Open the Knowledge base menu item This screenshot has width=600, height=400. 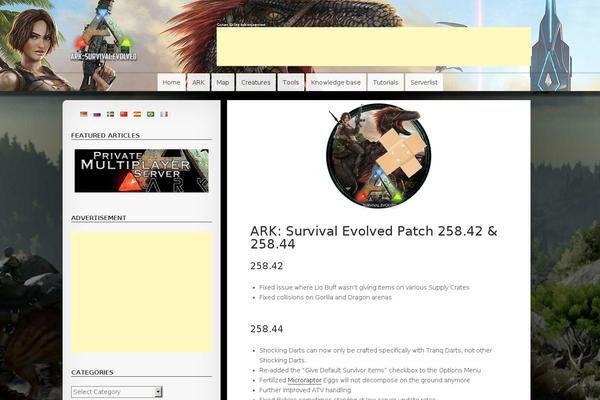tap(336, 82)
